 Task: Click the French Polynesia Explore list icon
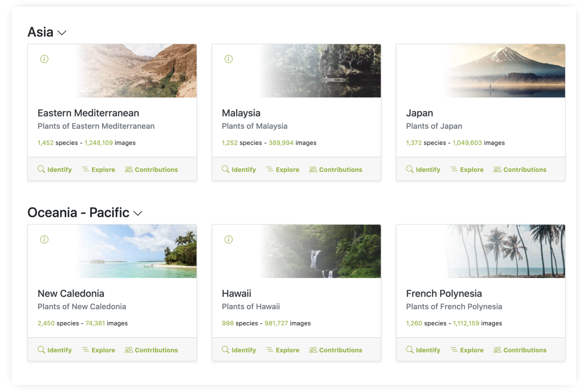454,350
